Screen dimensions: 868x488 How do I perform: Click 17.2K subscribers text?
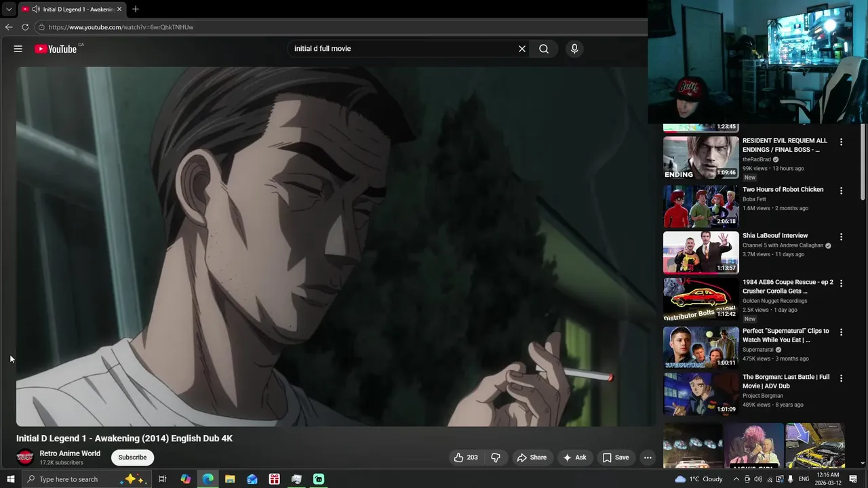pos(61,463)
